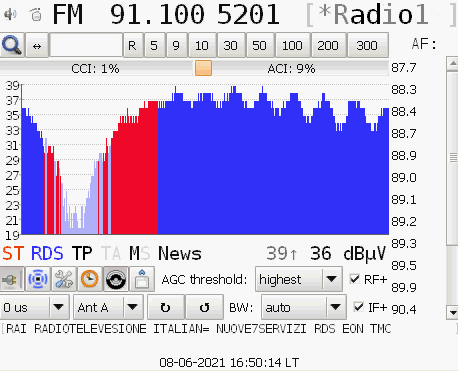
Task: Select alternative frequency 88.4
Action: pos(404,112)
